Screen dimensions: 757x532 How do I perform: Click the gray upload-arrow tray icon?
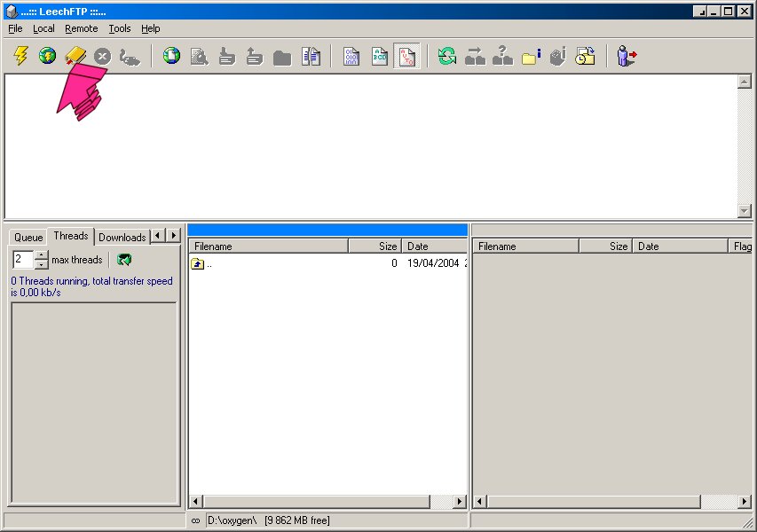click(x=255, y=57)
